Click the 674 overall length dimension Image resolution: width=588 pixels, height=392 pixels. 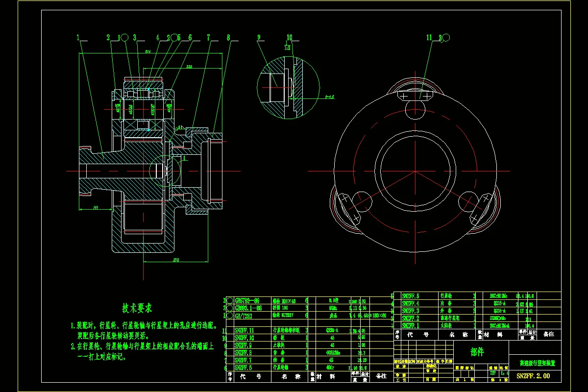pyautogui.click(x=147, y=51)
